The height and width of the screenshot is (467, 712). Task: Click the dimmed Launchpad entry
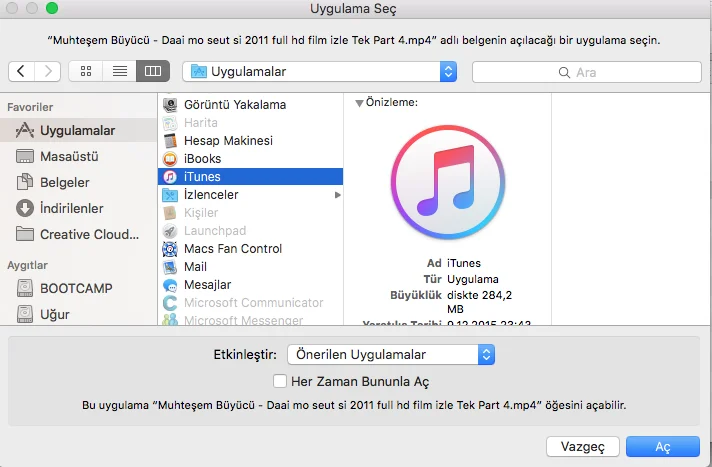pyautogui.click(x=250, y=230)
